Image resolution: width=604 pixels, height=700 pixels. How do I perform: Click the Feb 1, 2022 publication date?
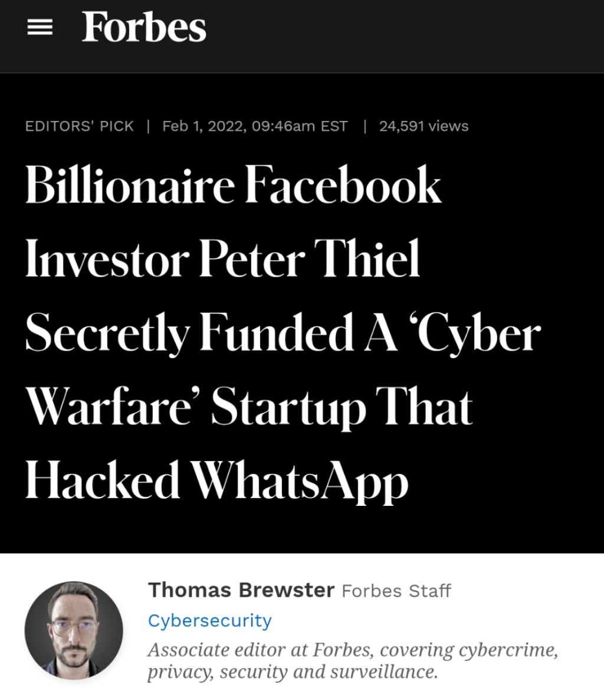coord(255,126)
